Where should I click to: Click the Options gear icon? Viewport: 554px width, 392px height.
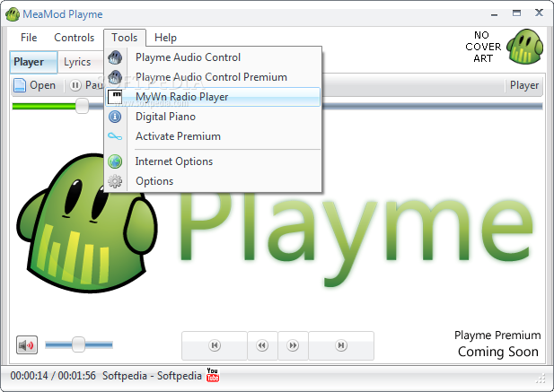pos(115,181)
